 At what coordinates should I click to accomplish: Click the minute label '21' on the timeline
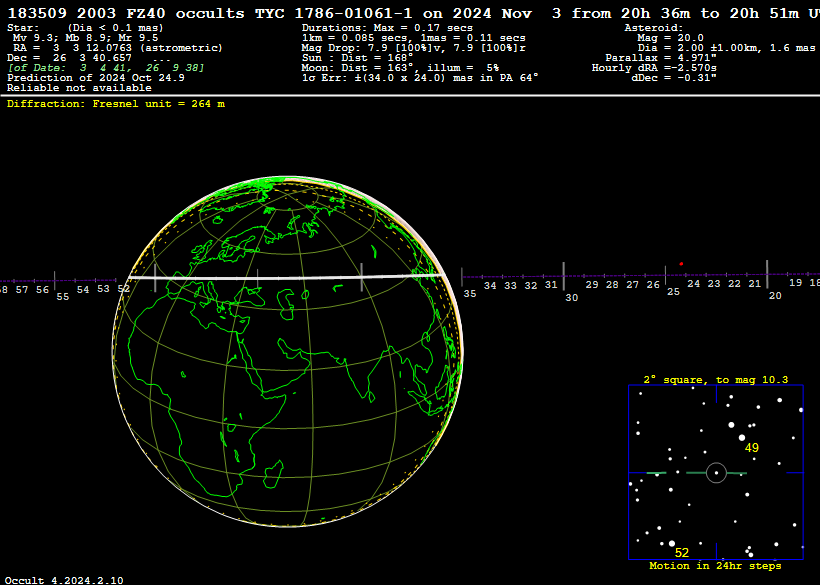pyautogui.click(x=755, y=283)
